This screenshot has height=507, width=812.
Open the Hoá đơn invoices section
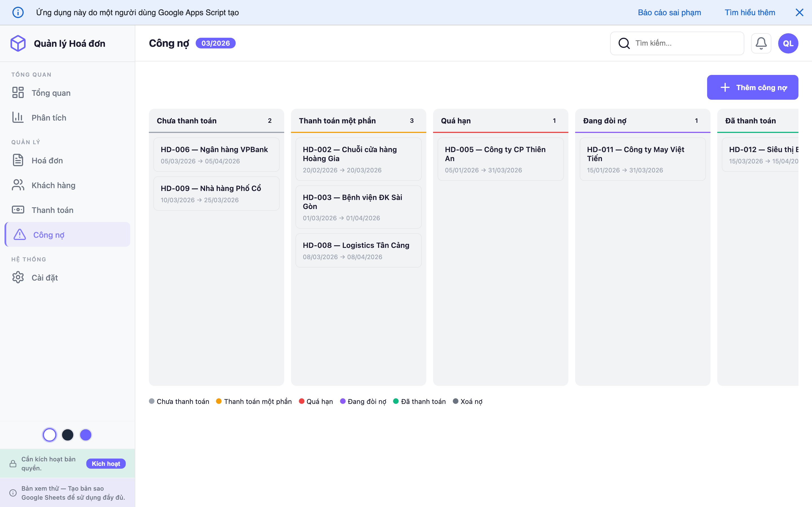click(18, 160)
